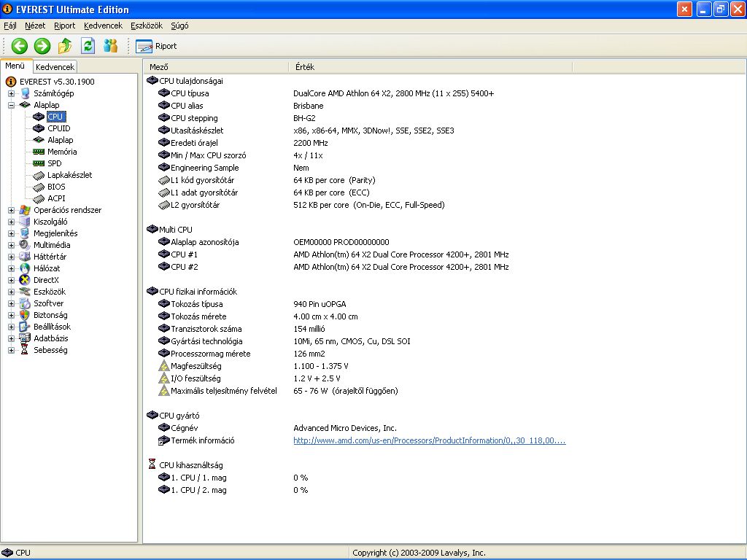Click the Szoftver disc icon
Screen dimensions: 747x560
25,303
